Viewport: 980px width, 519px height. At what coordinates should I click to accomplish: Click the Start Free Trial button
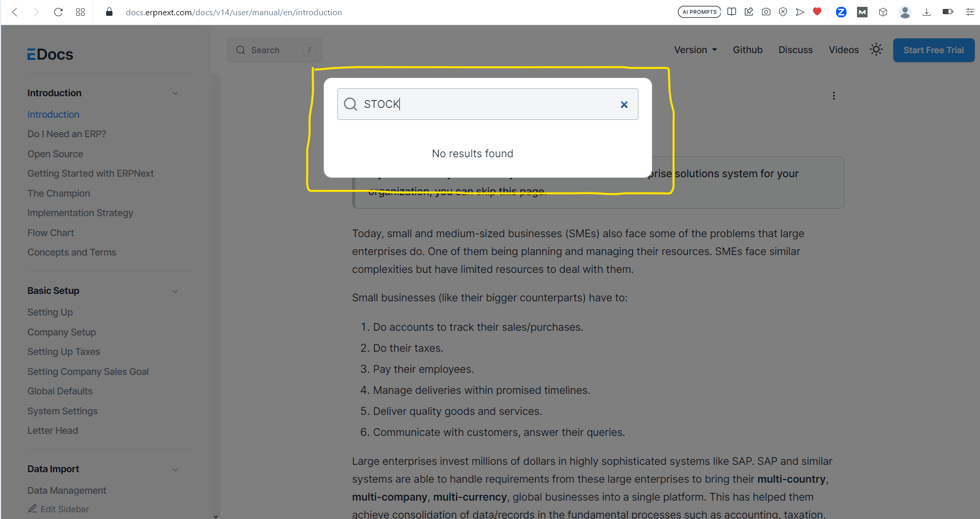(x=934, y=50)
